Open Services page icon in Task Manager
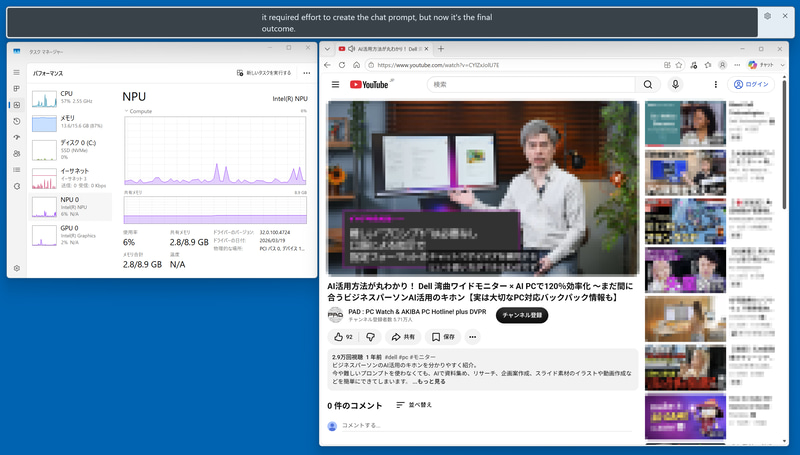 tap(16, 186)
